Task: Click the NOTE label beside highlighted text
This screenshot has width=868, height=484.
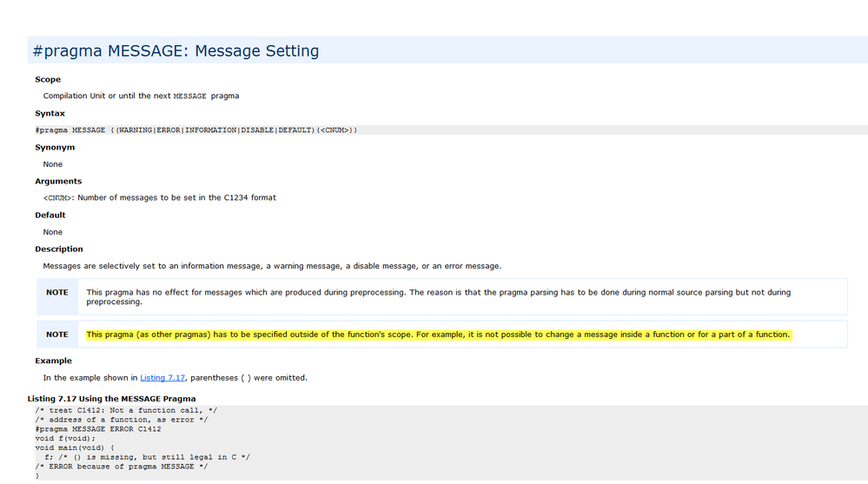Action: tap(57, 335)
